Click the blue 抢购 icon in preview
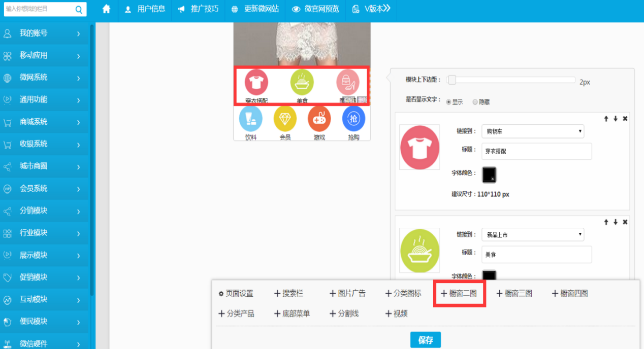Image resolution: width=644 pixels, height=349 pixels. coord(353,119)
